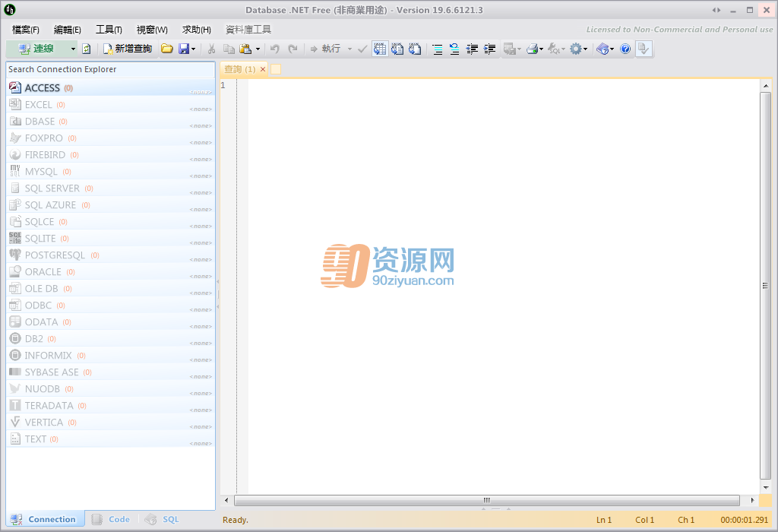
Task: Toggle the results-to-file output icon
Action: (x=415, y=49)
